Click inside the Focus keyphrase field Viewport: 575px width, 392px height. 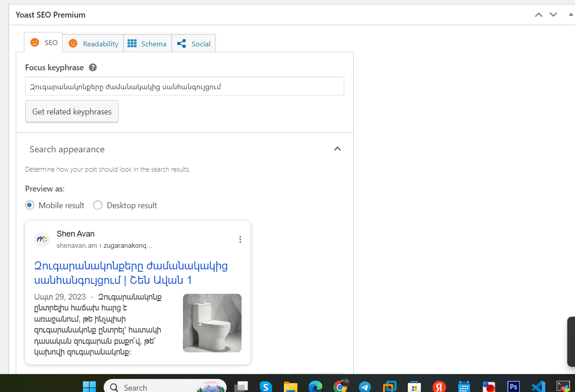coord(184,86)
